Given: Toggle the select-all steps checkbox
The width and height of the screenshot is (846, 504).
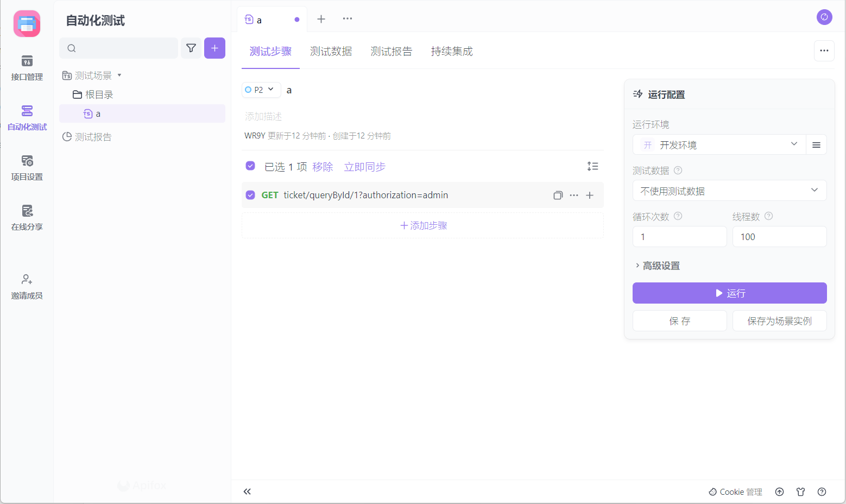Looking at the screenshot, I should point(250,166).
